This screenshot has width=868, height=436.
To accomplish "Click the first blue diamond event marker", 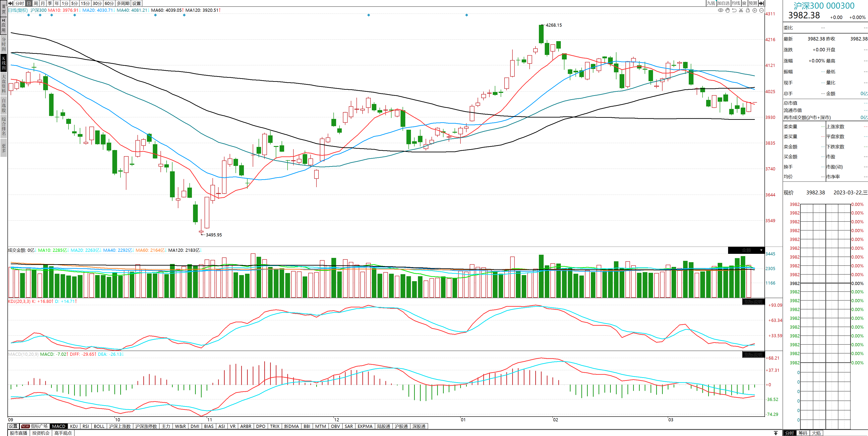I will pos(29,15).
